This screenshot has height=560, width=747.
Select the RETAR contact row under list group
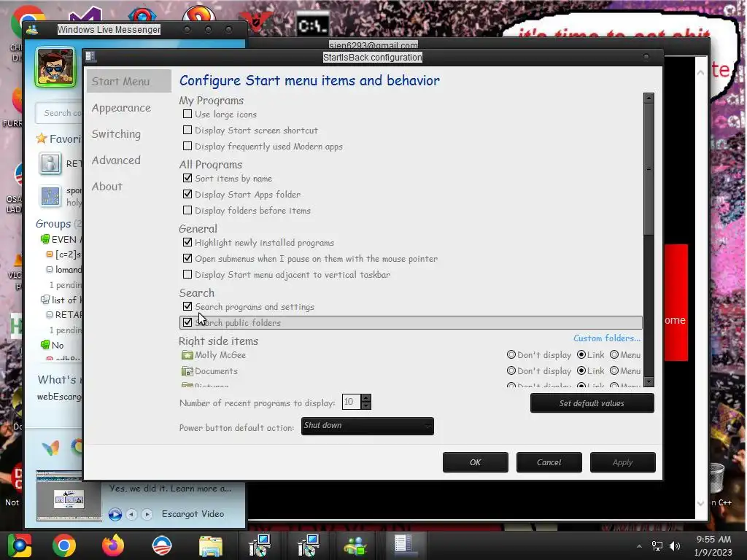64,315
